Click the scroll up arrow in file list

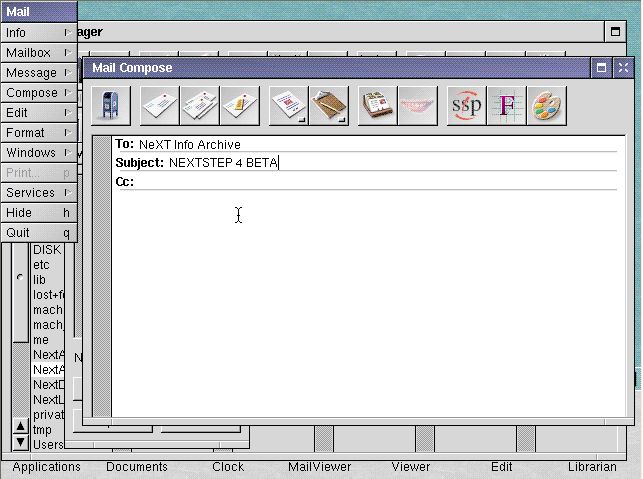click(x=20, y=426)
